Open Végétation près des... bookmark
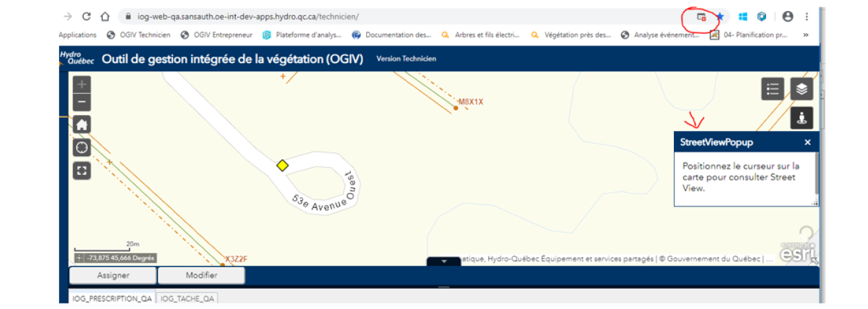 (571, 35)
